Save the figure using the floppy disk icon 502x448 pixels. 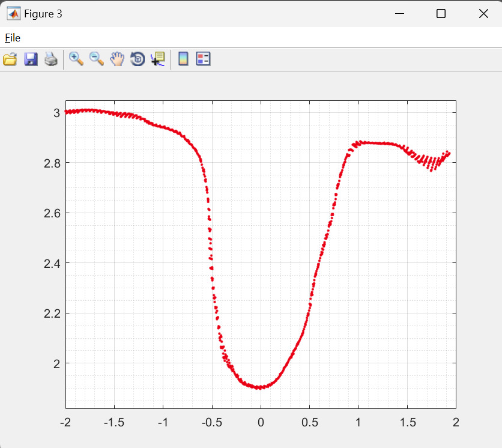(x=31, y=59)
